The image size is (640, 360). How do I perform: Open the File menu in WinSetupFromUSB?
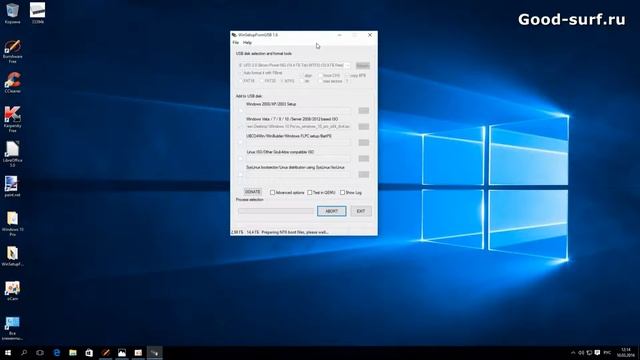(236, 42)
